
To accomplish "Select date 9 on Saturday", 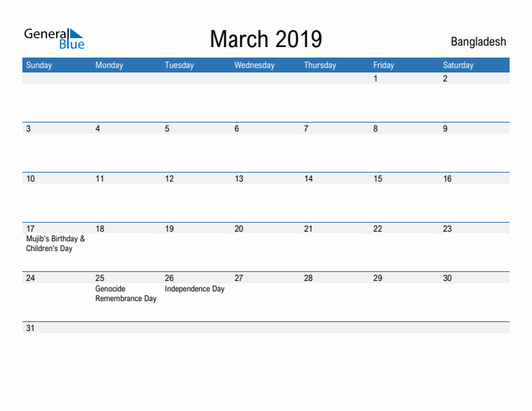I will [445, 129].
